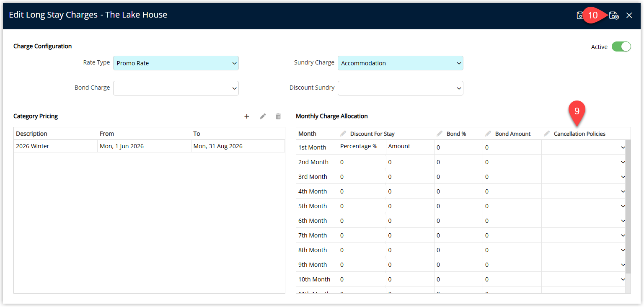Edit the selected Category Pricing entry
The width and height of the screenshot is (644, 307).
[263, 116]
